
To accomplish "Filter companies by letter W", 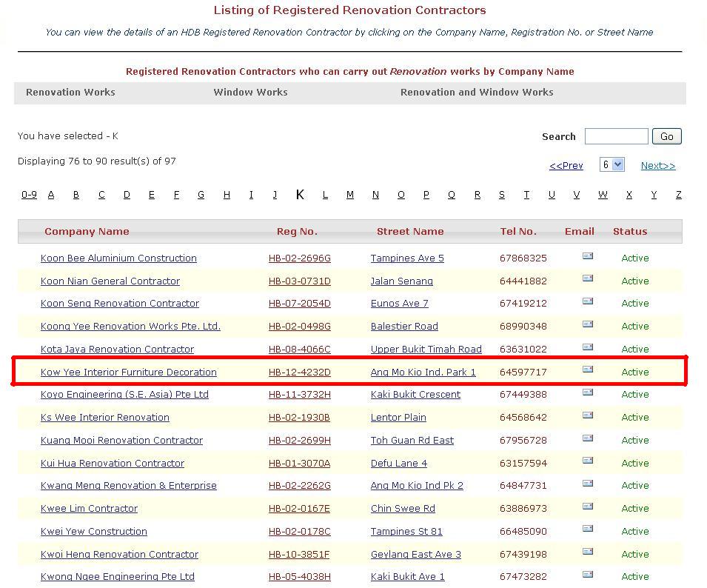I will click(603, 195).
